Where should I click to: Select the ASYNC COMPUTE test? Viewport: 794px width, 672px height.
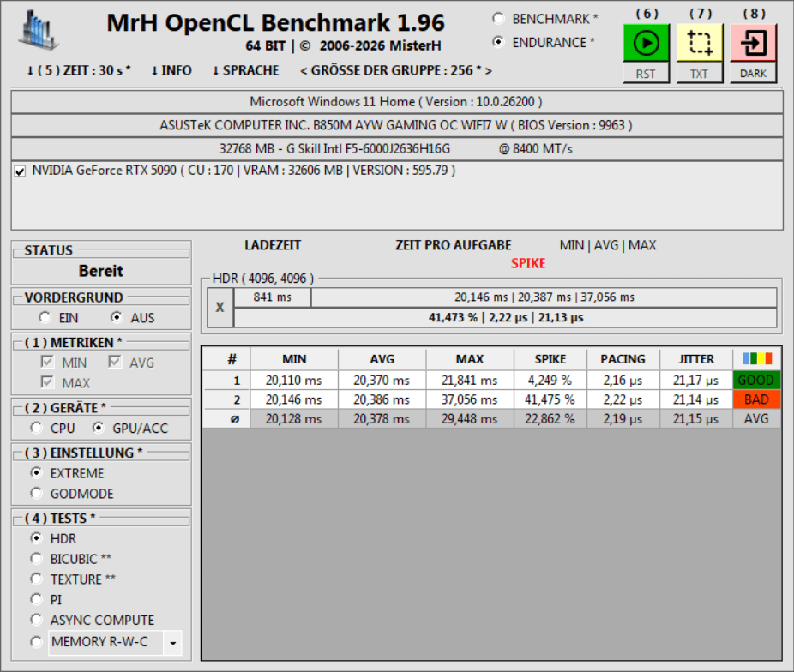[x=36, y=620]
